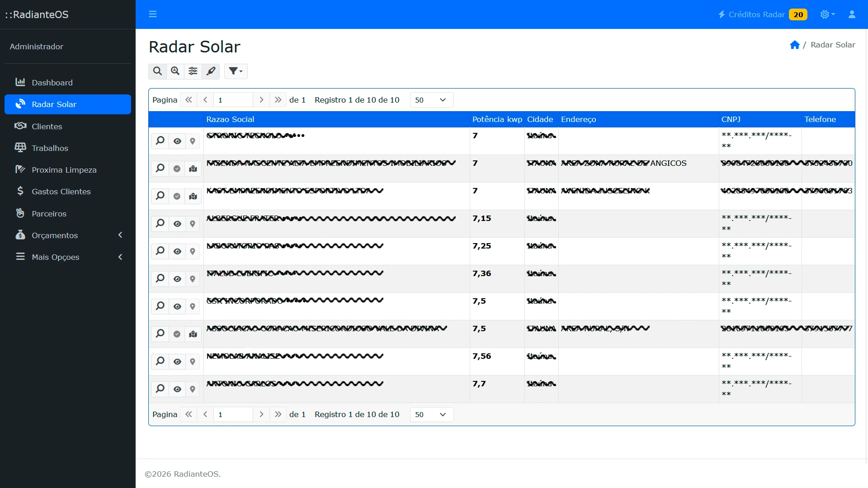This screenshot has width=868, height=488.
Task: Open the funnel filter dropdown
Action: 236,71
